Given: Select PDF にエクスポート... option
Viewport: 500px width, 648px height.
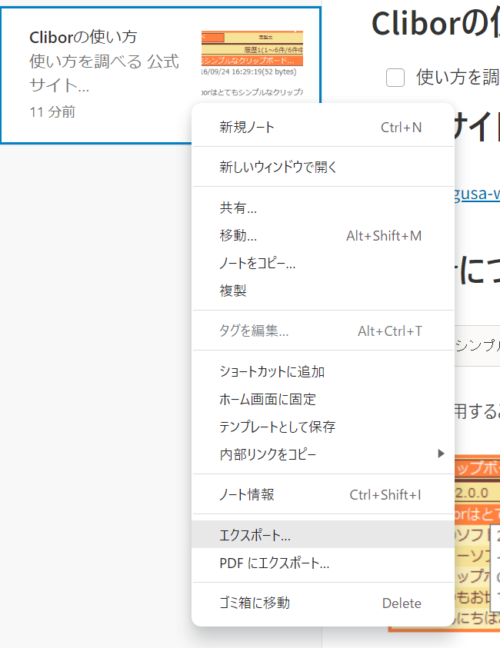Looking at the screenshot, I should click(x=323, y=563).
